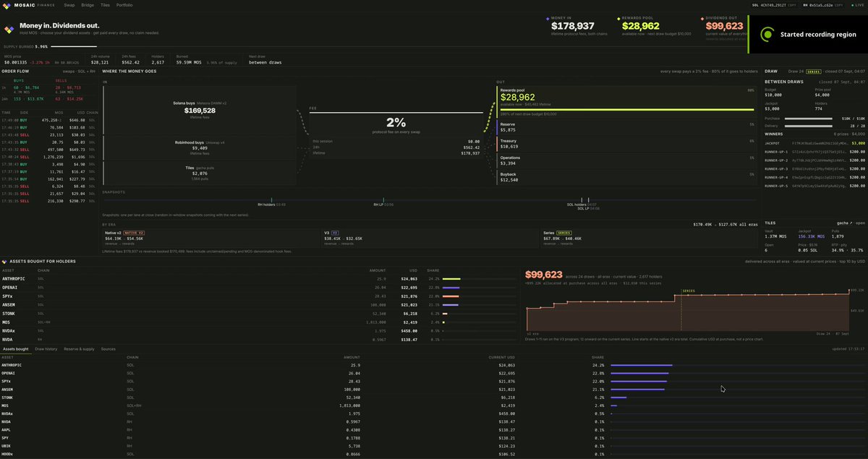Open the Sources tab
The height and width of the screenshot is (459, 868).
[108, 349]
